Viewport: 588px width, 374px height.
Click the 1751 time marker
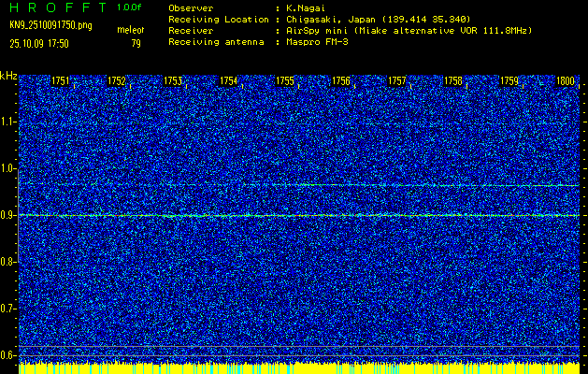(x=60, y=81)
